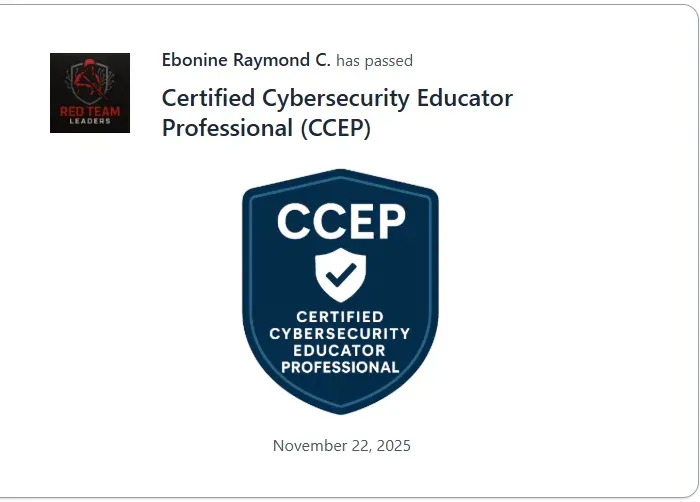700x502 pixels.
Task: Click the date November 22, 2025
Action: point(341,445)
